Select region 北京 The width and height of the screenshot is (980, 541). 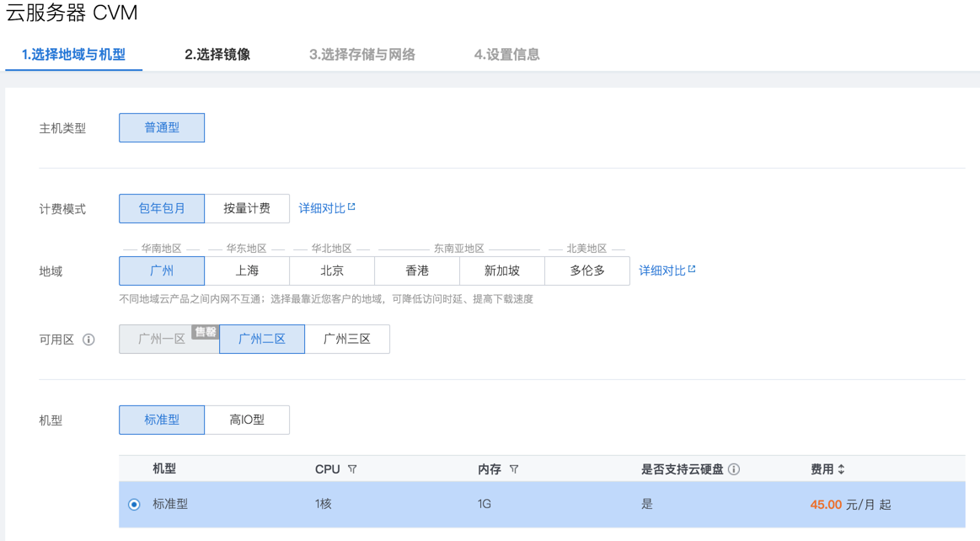click(x=332, y=270)
